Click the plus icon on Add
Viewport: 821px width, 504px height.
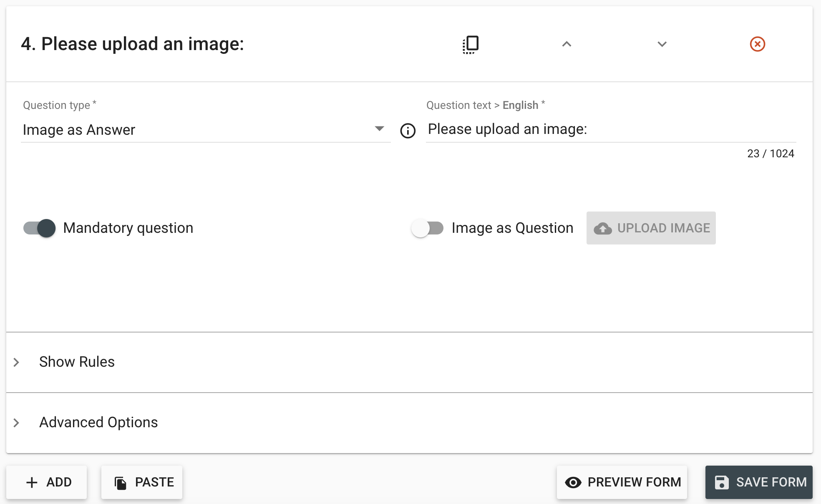[x=32, y=482]
